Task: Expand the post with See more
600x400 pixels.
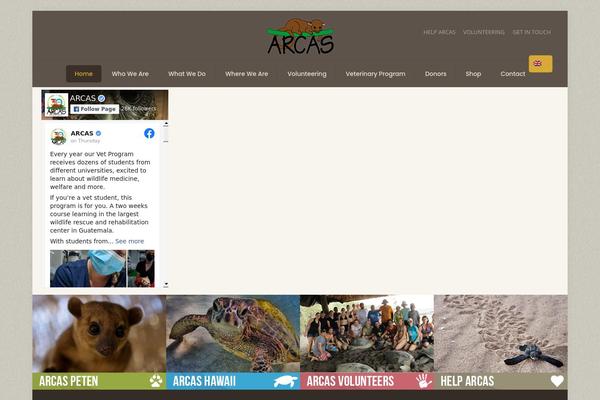Action: pos(129,241)
